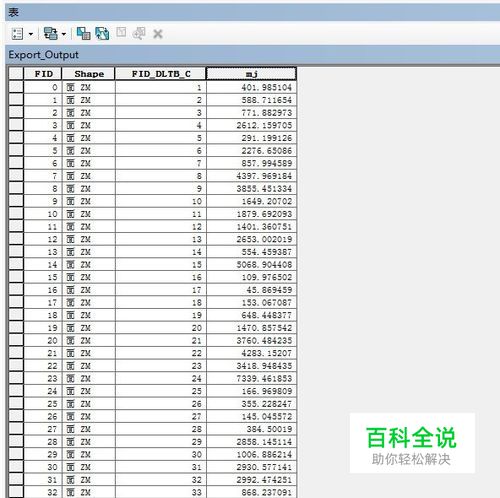Click mj cell 2930.577141
Viewport: 500px width, 498px height.
251,467
